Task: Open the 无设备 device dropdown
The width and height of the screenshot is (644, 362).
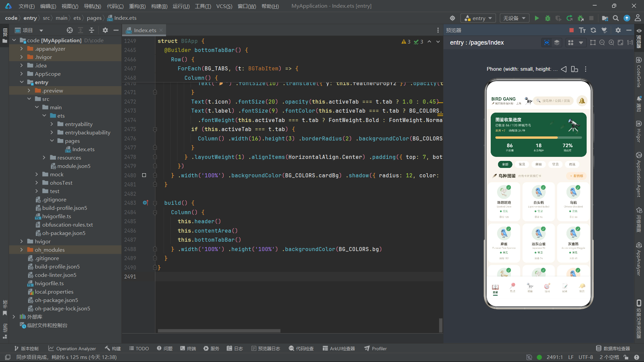Action: pos(514,18)
